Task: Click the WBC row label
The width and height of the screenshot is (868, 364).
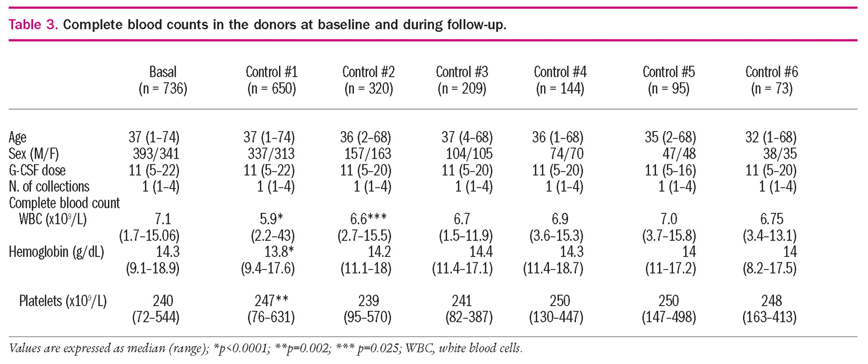Action: 53,220
